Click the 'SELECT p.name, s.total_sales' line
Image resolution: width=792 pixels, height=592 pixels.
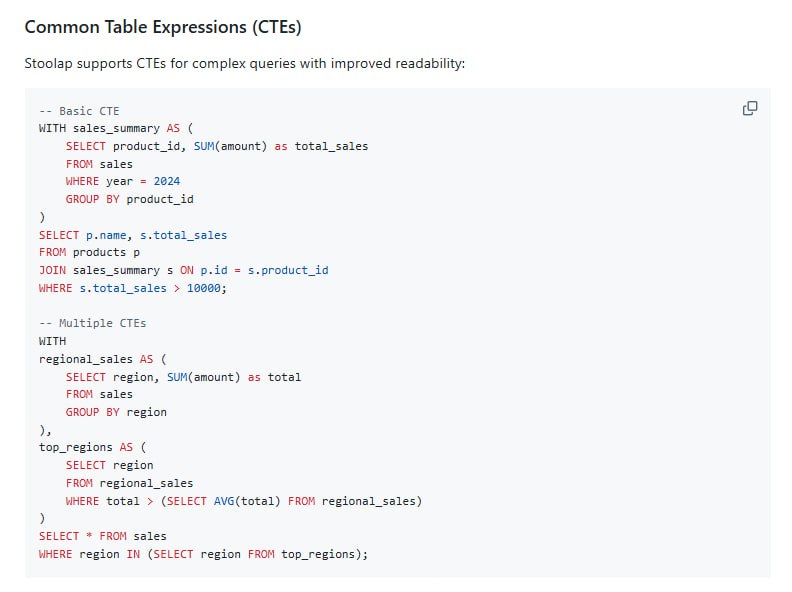(x=132, y=235)
